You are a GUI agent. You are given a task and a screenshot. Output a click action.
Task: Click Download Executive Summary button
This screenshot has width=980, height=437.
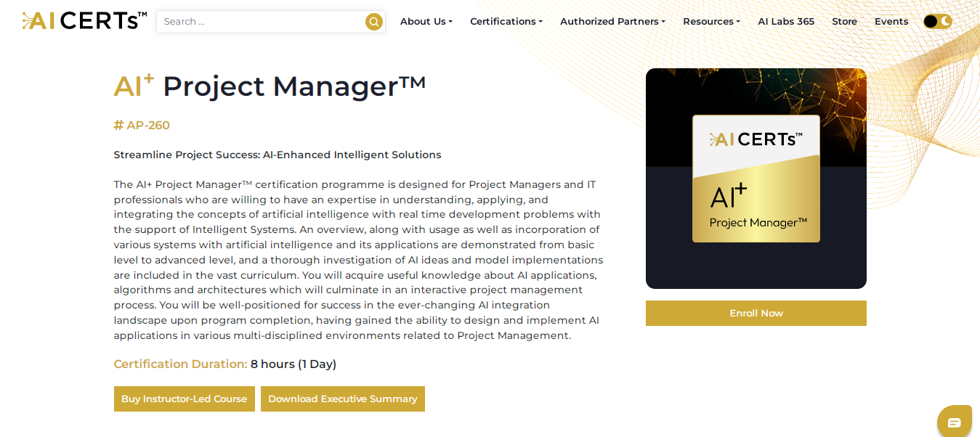tap(343, 399)
